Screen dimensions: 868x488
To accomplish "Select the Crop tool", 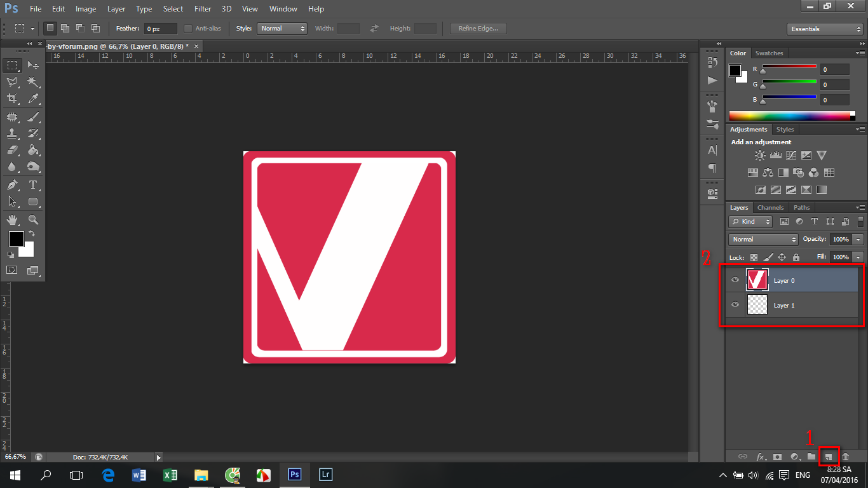I will tap(12, 98).
